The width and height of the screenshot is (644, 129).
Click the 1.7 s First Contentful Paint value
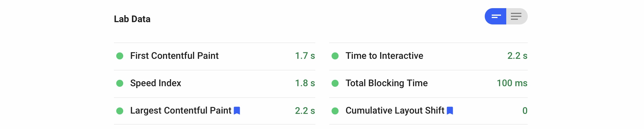click(305, 56)
